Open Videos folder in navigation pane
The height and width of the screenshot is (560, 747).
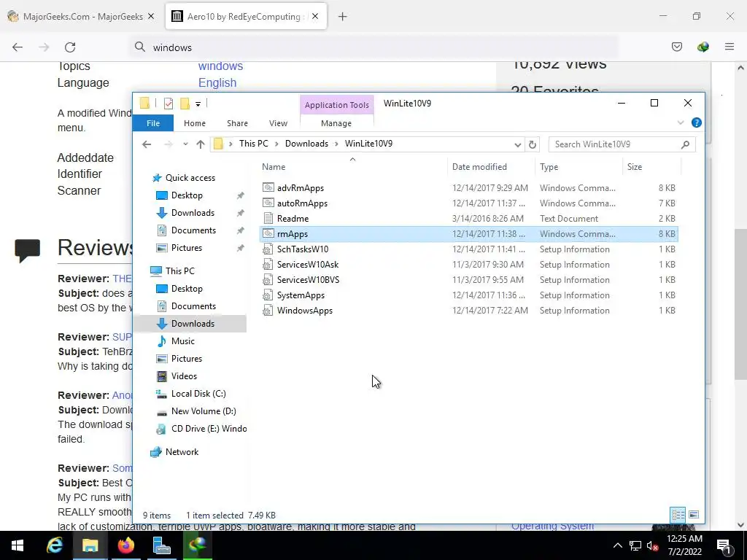[x=183, y=376]
